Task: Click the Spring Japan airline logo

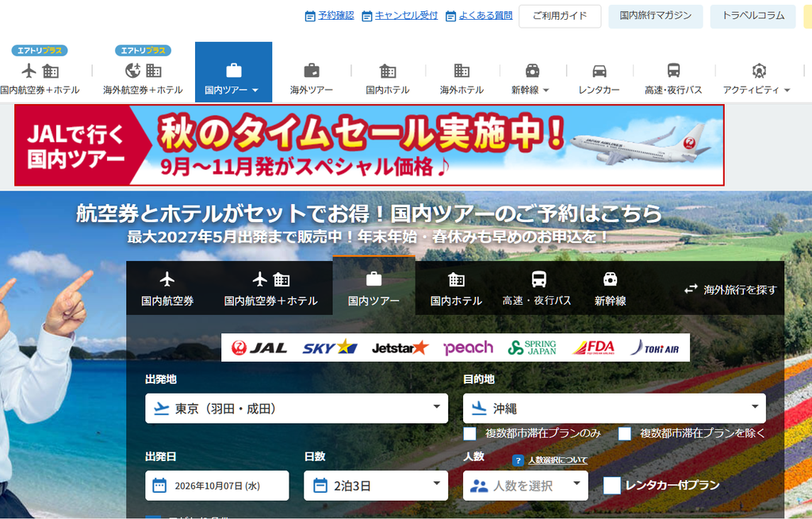Action: [x=532, y=348]
